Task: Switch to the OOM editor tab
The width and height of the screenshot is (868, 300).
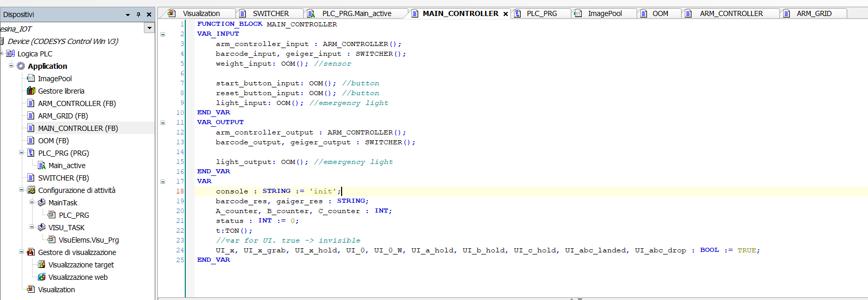Action: click(x=660, y=13)
